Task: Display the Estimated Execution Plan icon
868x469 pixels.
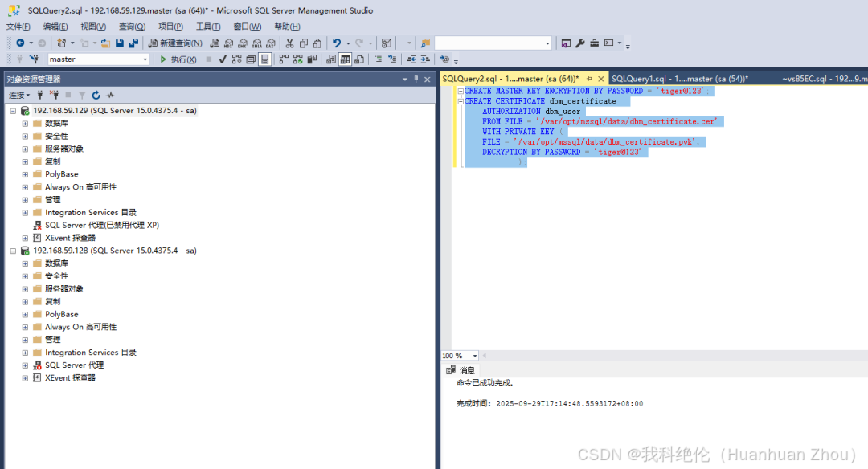Action: tap(237, 59)
